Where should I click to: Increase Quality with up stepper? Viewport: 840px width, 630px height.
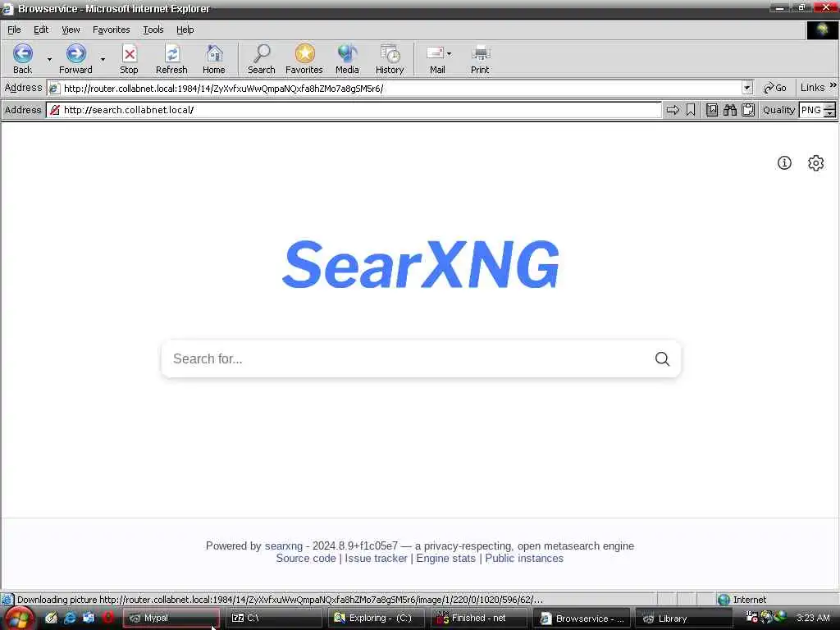tap(830, 107)
